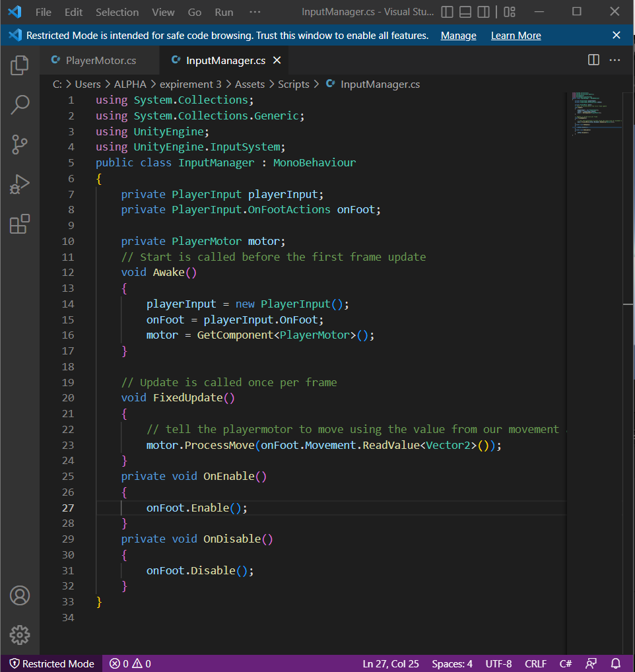Split the editor to the right
635x672 pixels.
click(x=593, y=60)
